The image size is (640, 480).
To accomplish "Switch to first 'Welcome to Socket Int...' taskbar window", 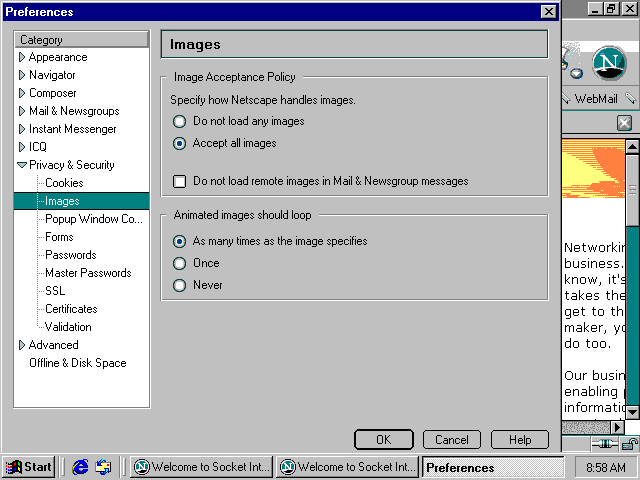I will [202, 467].
